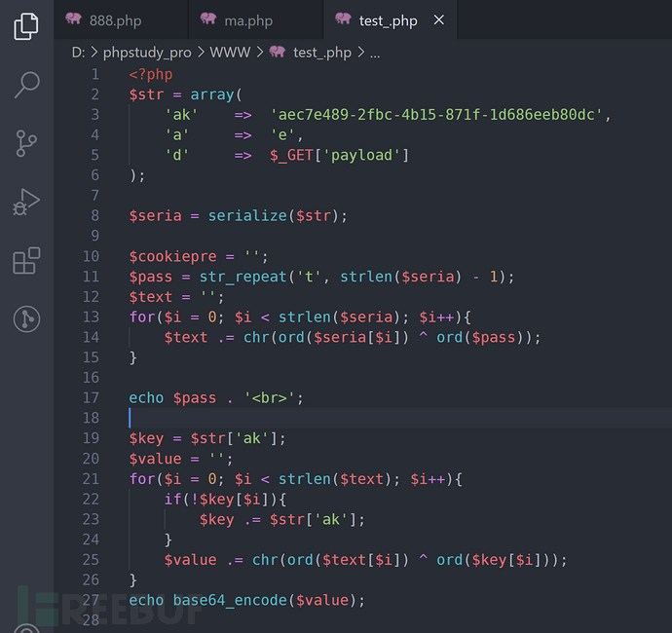Open the Explorer view in the activity bar

coord(26,26)
